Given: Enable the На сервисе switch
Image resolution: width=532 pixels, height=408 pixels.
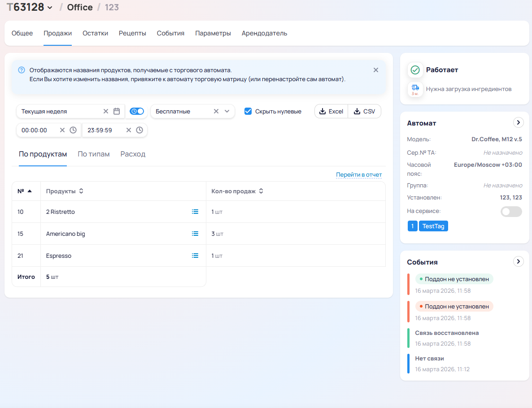Looking at the screenshot, I should click(x=511, y=212).
